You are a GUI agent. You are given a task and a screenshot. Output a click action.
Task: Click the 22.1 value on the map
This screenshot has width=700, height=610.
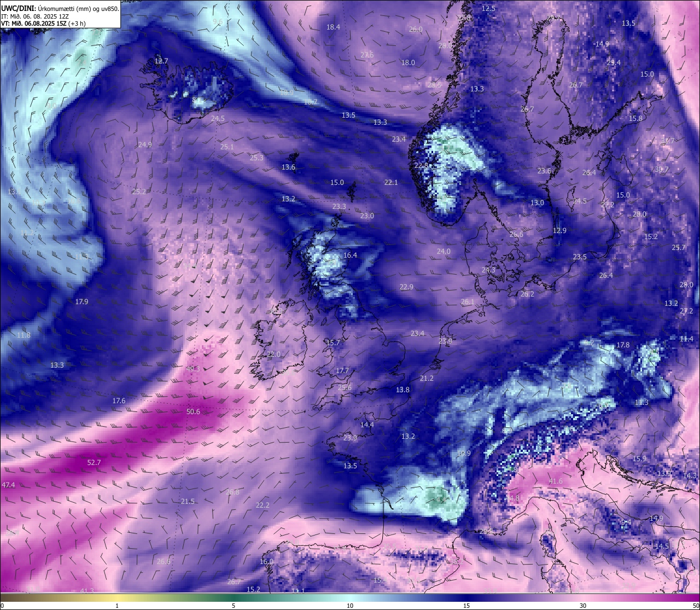pyautogui.click(x=391, y=183)
